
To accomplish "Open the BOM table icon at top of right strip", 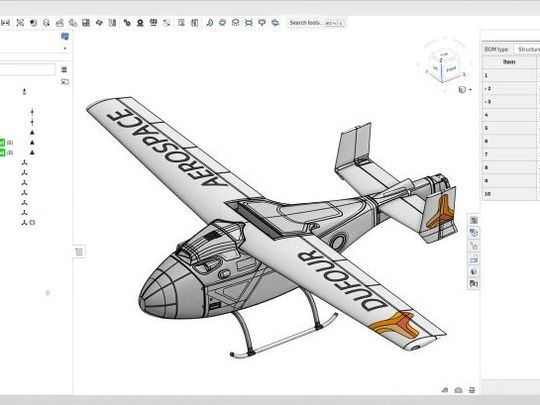I will point(474,220).
